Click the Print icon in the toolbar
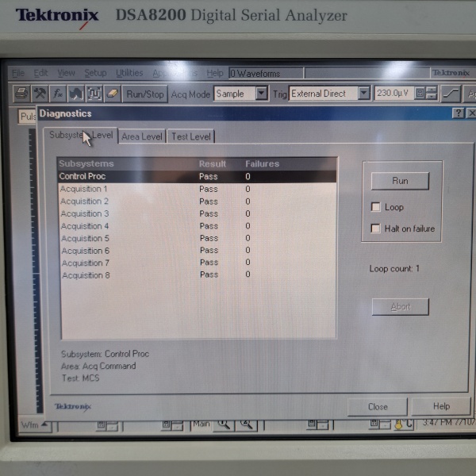Image resolution: width=476 pixels, height=476 pixels. (21, 94)
